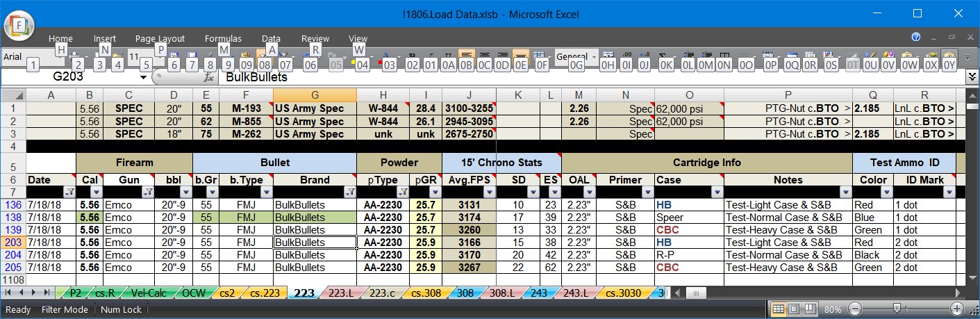Open the Review ribbon tab

click(x=315, y=39)
